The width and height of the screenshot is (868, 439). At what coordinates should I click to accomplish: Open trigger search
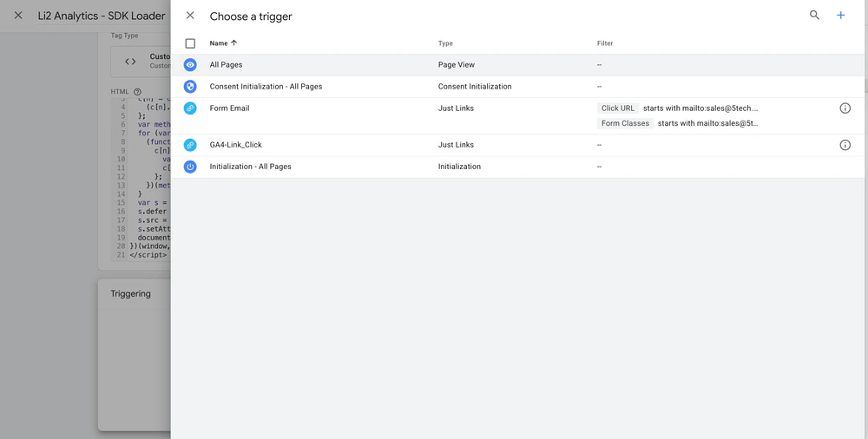tap(814, 16)
